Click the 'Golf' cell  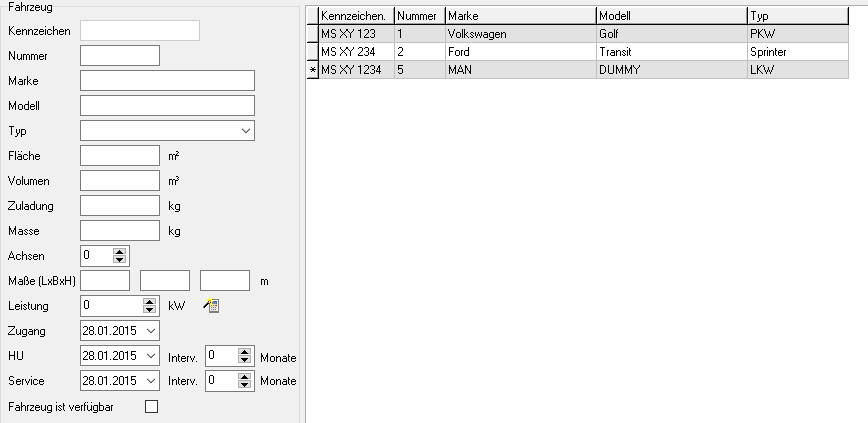click(x=672, y=34)
